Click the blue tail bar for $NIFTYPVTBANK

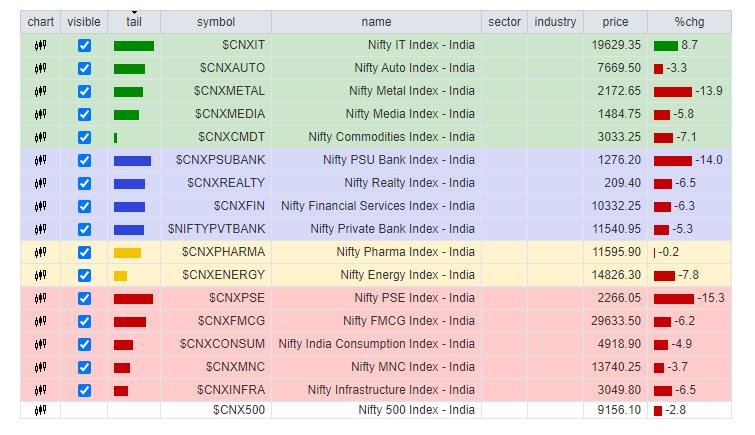tap(129, 230)
